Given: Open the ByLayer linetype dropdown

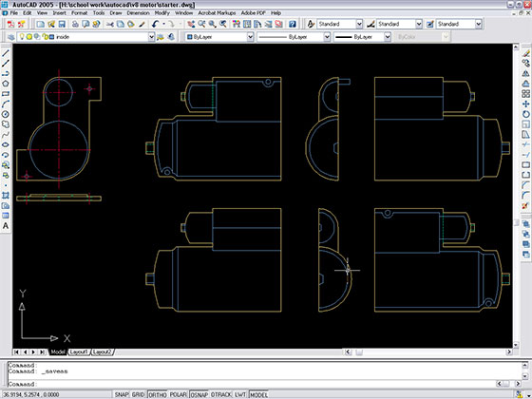Looking at the screenshot, I should 294,37.
